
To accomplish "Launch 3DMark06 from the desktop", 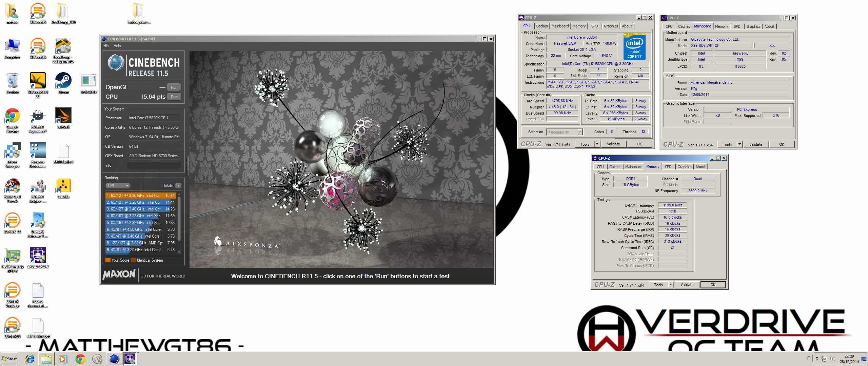I will click(x=38, y=48).
